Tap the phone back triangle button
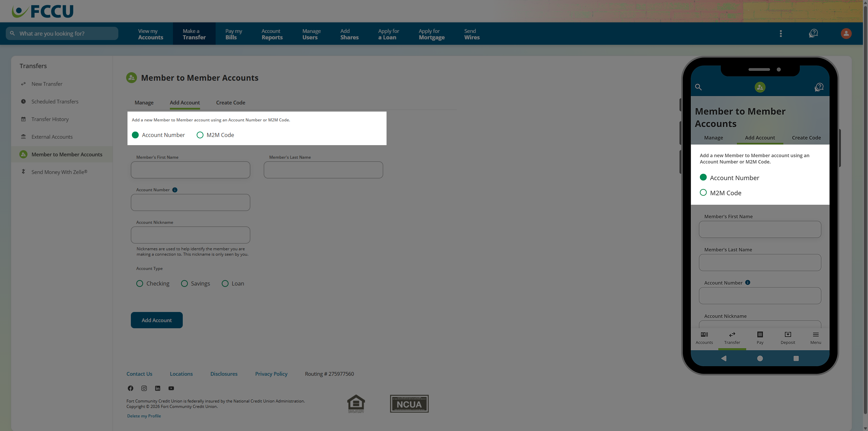868x431 pixels. coord(724,358)
